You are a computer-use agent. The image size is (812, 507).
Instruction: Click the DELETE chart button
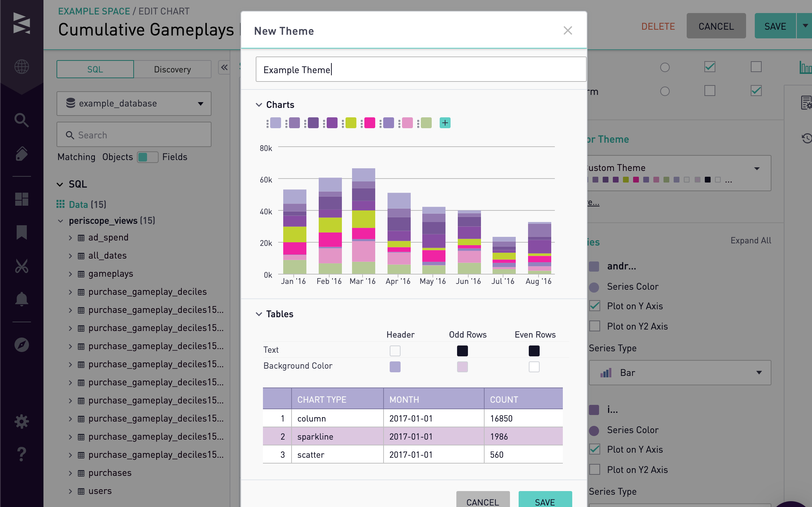(x=658, y=26)
